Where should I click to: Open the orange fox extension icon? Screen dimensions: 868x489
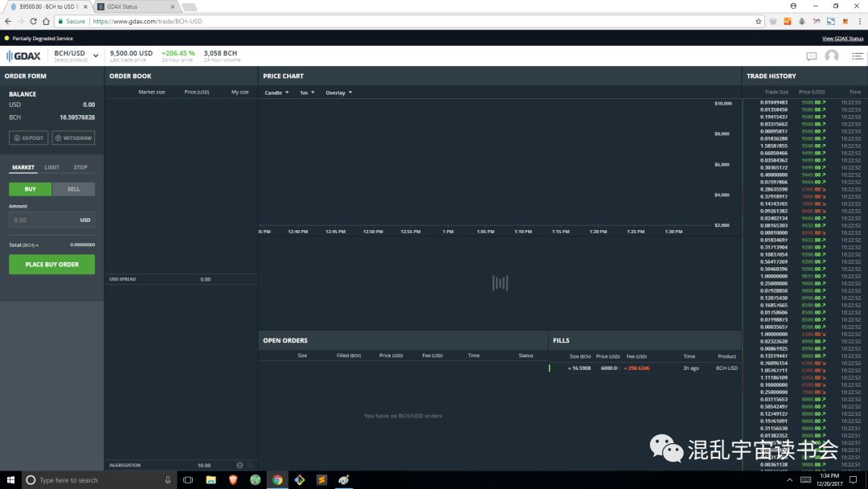845,21
